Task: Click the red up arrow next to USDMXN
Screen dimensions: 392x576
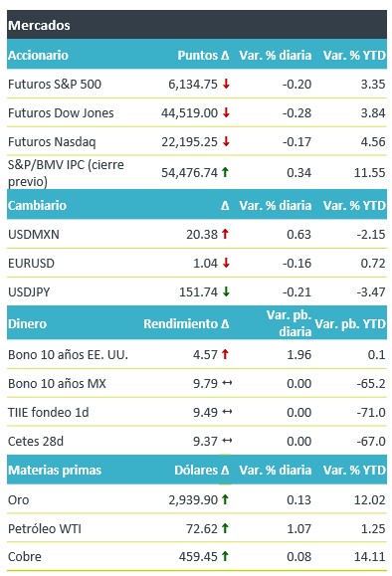Action: (225, 234)
